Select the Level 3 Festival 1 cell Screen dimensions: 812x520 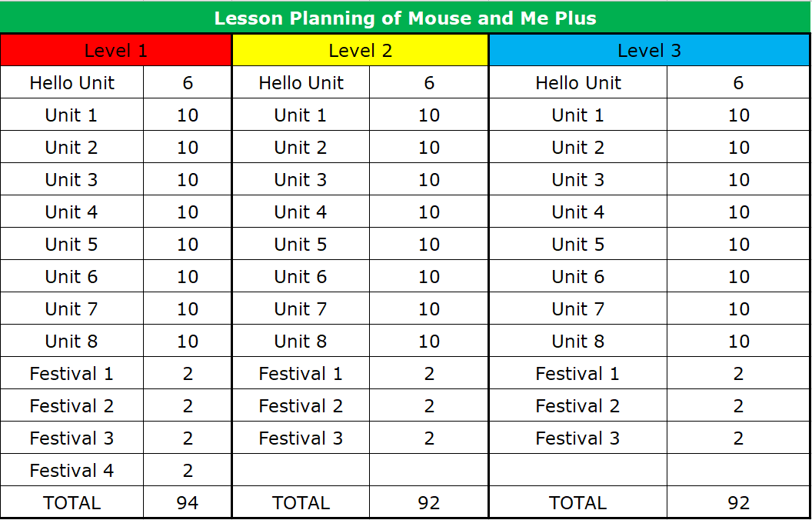click(x=578, y=373)
